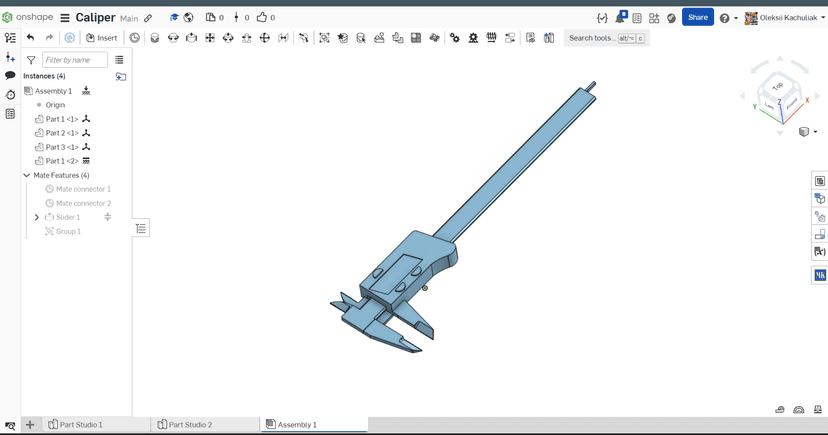828x435 pixels.
Task: Open the view display style cube dropdown
Action: point(807,132)
